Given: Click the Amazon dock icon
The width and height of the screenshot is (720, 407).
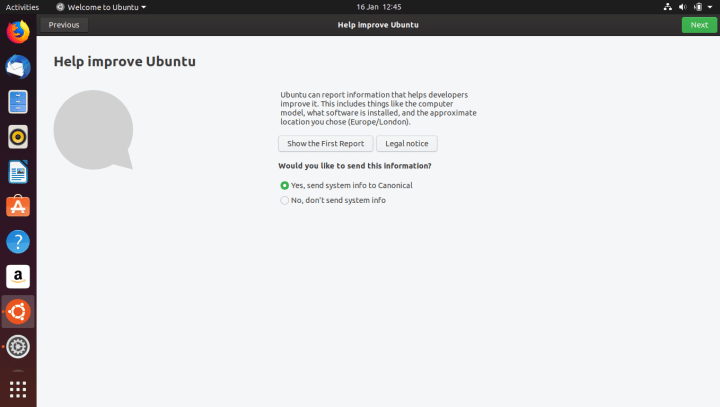Looking at the screenshot, I should point(18,277).
